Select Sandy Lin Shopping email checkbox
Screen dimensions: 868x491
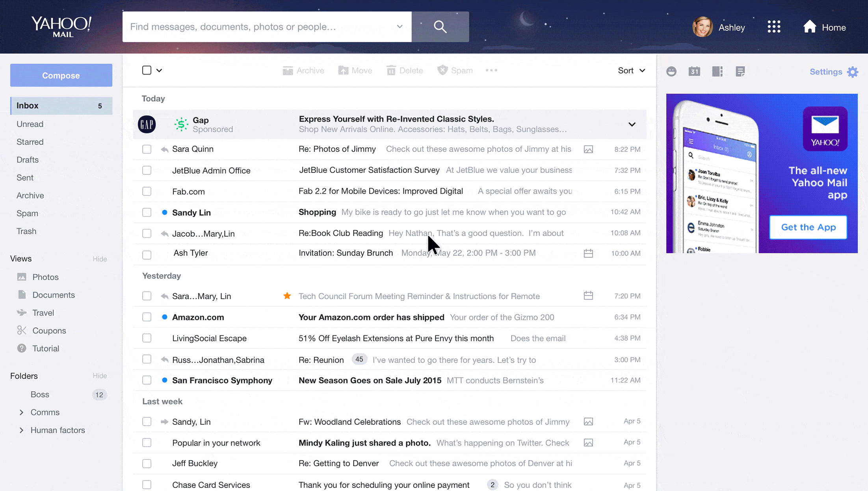coord(147,212)
